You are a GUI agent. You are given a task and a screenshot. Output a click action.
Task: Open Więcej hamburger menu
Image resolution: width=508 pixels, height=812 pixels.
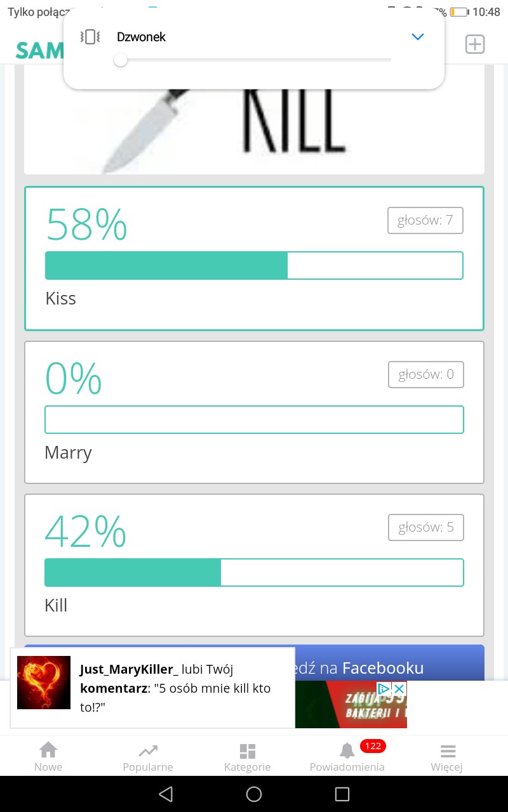447,757
